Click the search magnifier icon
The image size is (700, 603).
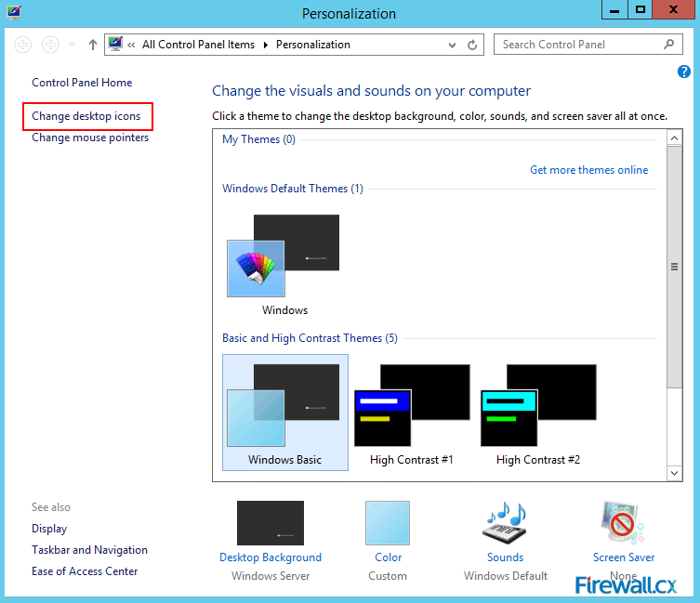pyautogui.click(x=668, y=45)
